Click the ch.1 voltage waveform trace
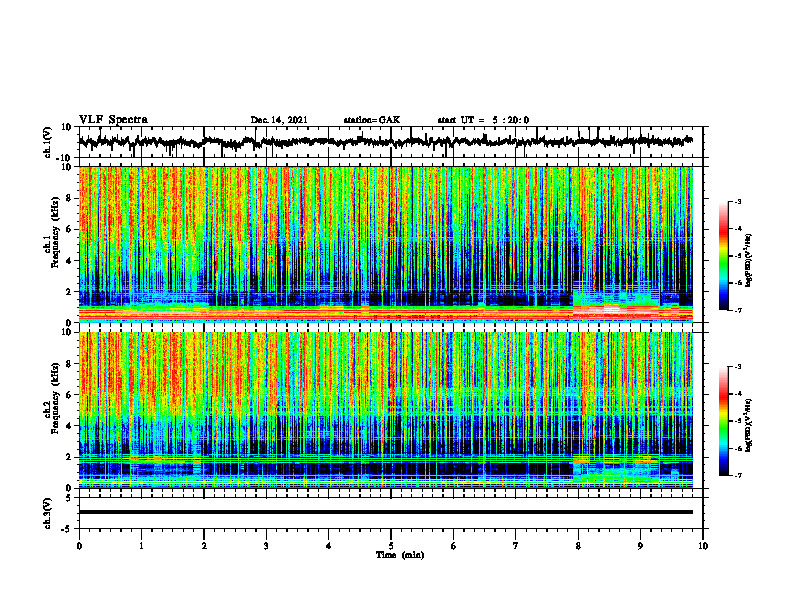The image size is (792, 612). coord(386,142)
